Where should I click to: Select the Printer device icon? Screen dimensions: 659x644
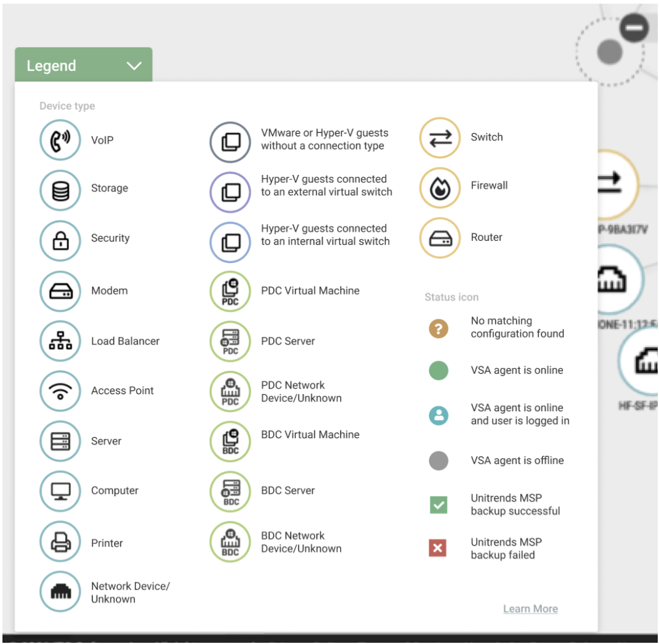[60, 542]
